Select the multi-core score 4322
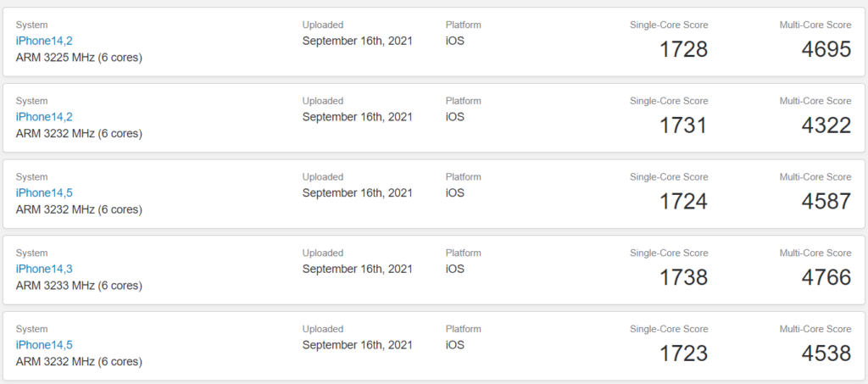Image resolution: width=868 pixels, height=384 pixels. tap(826, 125)
